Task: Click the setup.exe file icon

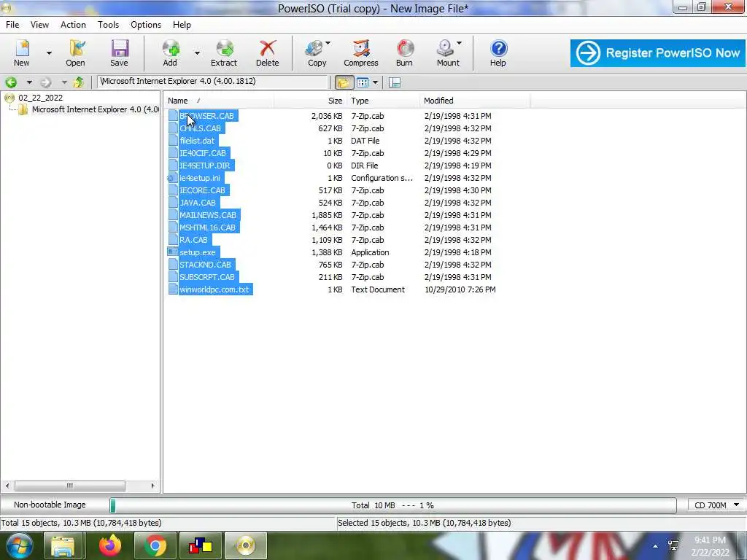Action: click(172, 252)
